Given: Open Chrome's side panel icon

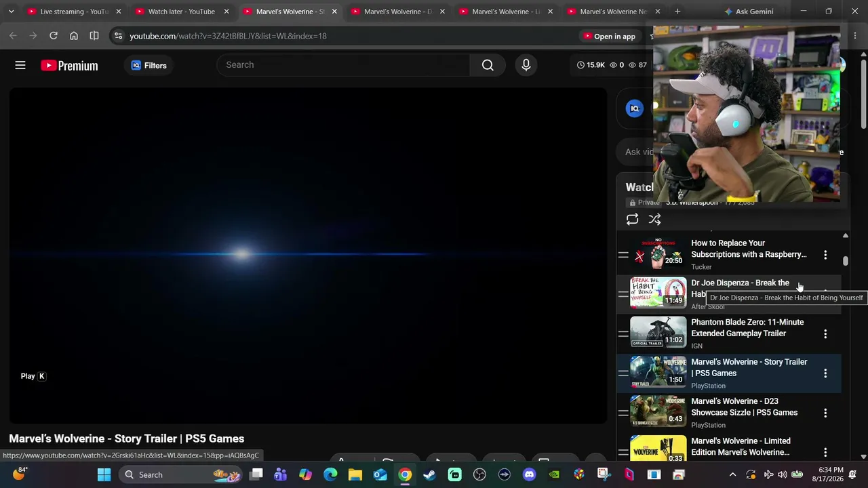Looking at the screenshot, I should point(94,36).
